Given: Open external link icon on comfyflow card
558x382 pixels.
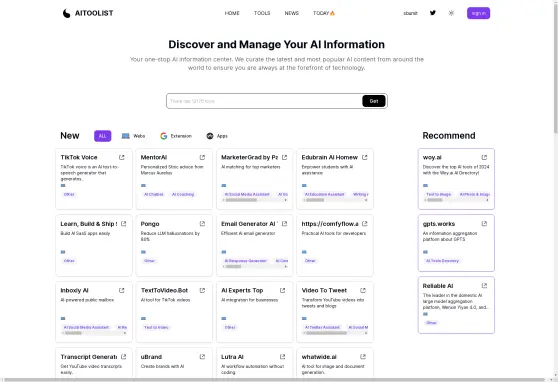Looking at the screenshot, I should click(x=364, y=224).
